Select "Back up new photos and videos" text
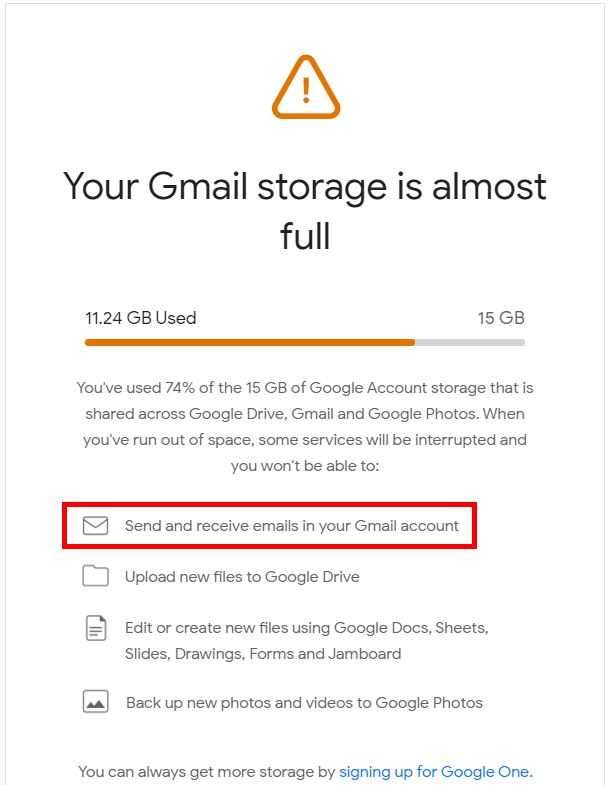The image size is (609, 785). click(x=304, y=702)
